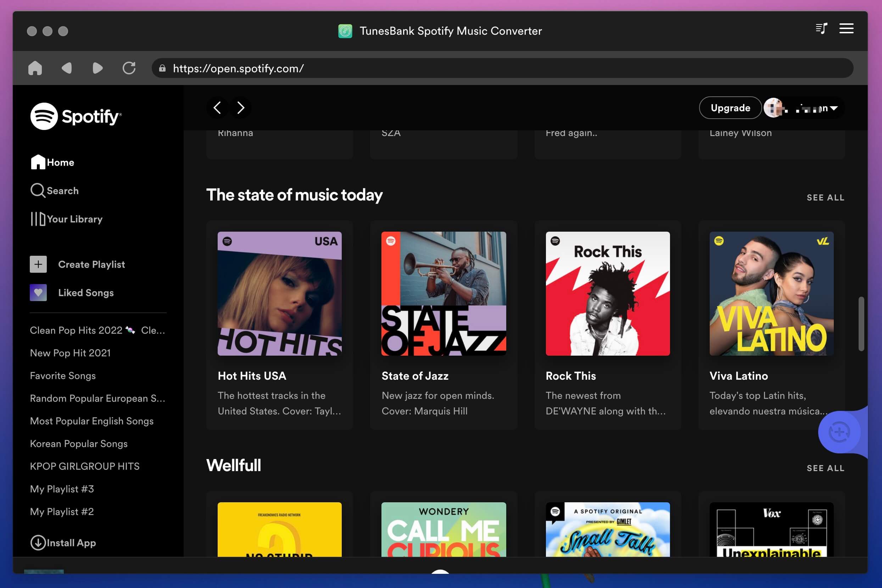Viewport: 882px width, 588px height.
Task: Click the Rihanna artist card label
Action: tap(235, 134)
